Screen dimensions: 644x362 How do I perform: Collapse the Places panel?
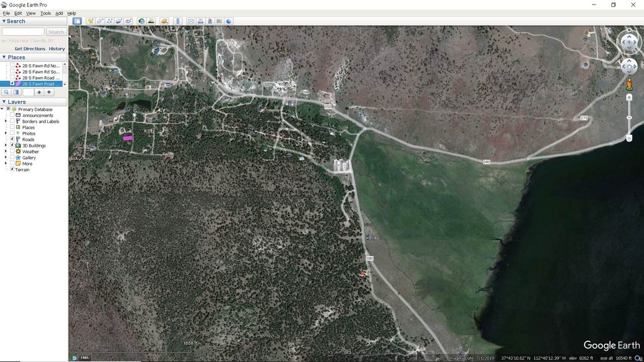coord(4,57)
